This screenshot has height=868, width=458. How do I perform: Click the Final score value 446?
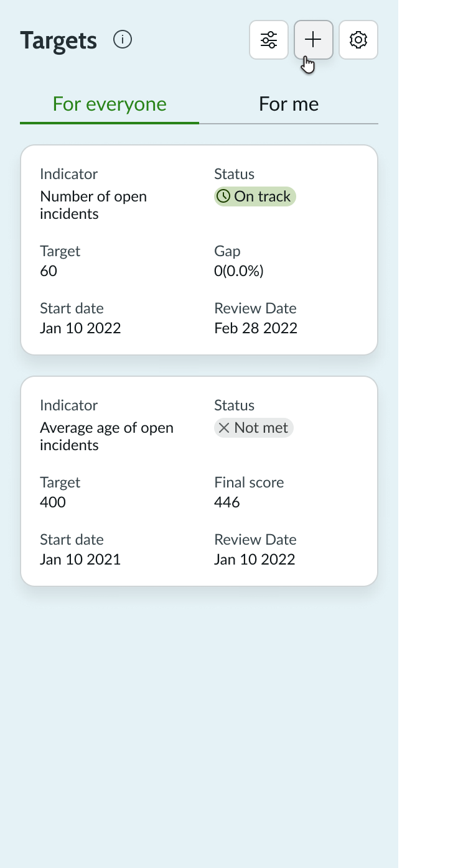227,502
